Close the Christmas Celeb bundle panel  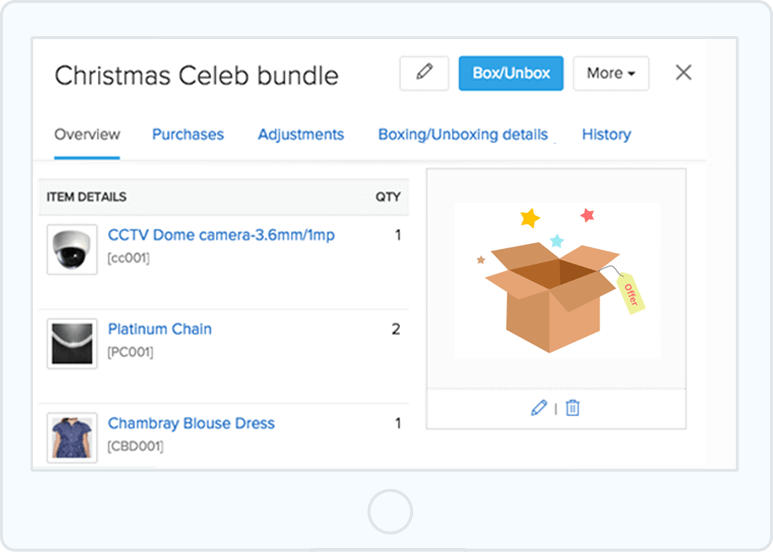pos(683,72)
